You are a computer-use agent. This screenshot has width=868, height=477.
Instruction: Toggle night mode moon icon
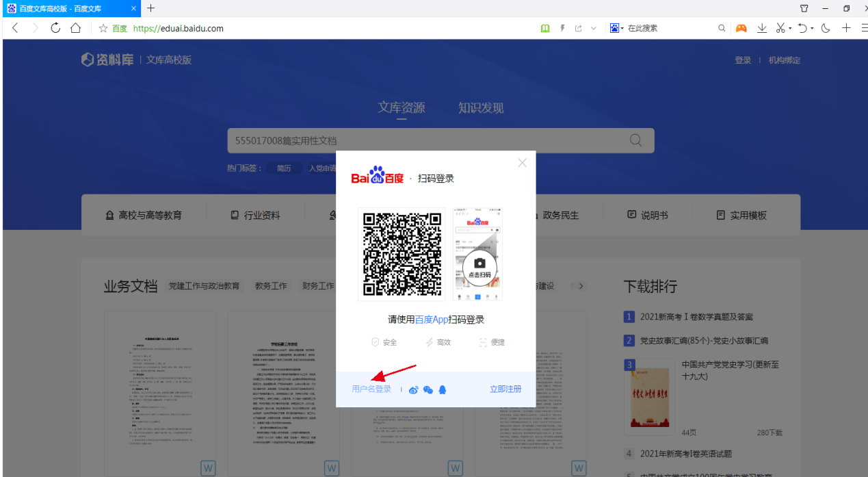[x=826, y=28]
